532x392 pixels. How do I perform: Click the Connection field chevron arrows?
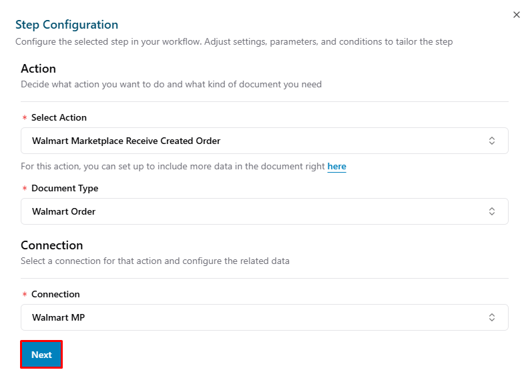pos(492,317)
